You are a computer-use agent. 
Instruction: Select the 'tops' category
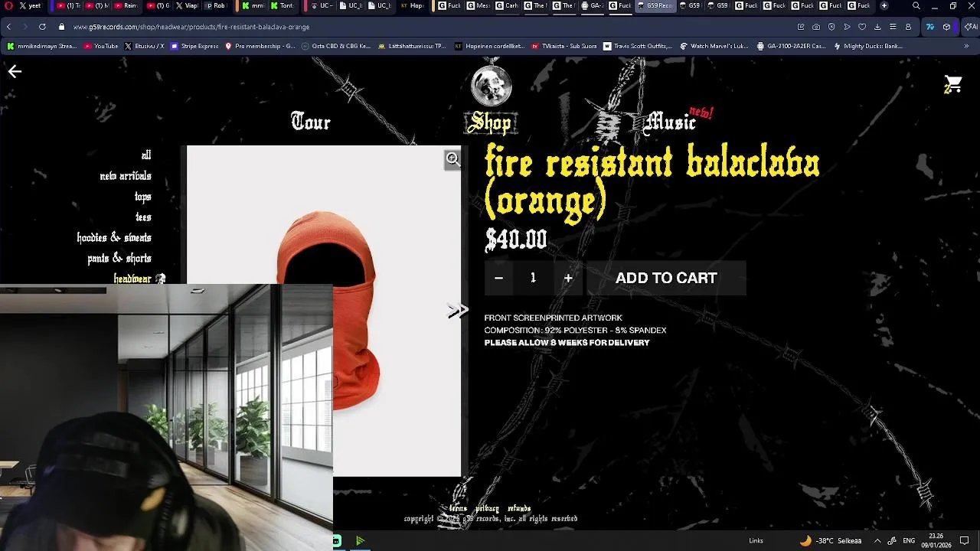tap(143, 197)
